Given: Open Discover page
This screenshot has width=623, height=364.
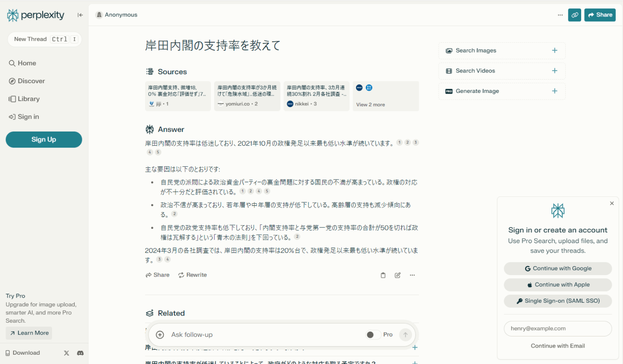Looking at the screenshot, I should point(27,81).
